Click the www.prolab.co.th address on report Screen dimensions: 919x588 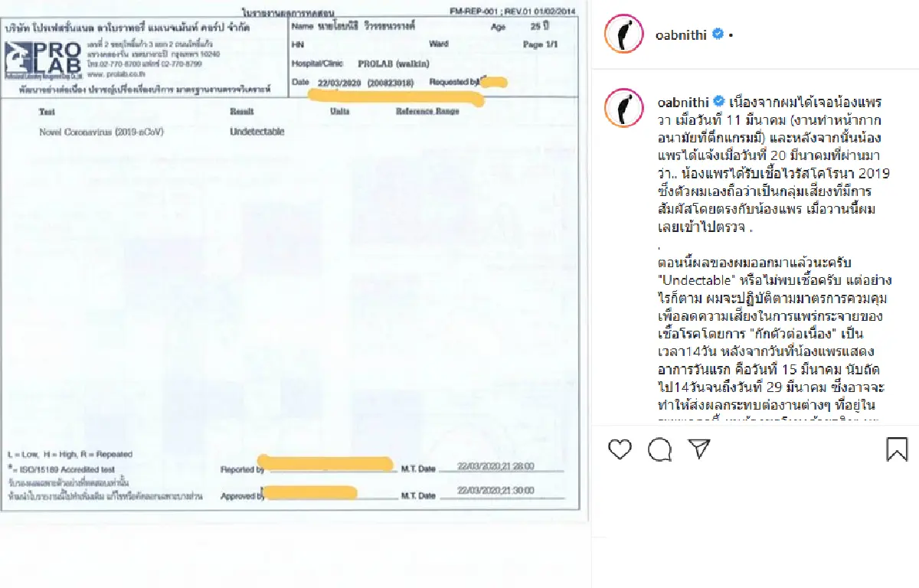point(110,74)
